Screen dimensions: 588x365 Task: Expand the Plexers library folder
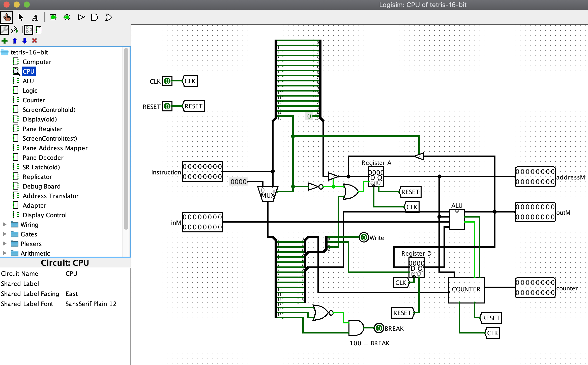tap(5, 244)
